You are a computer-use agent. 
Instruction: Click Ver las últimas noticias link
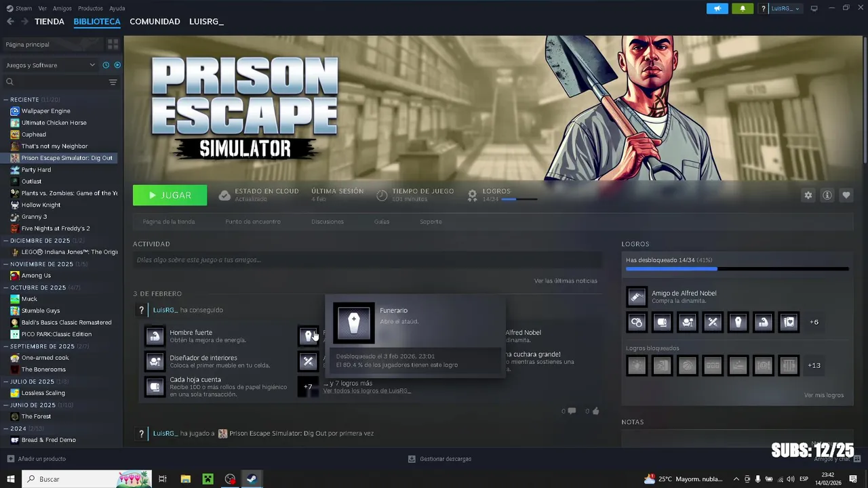coord(566,281)
